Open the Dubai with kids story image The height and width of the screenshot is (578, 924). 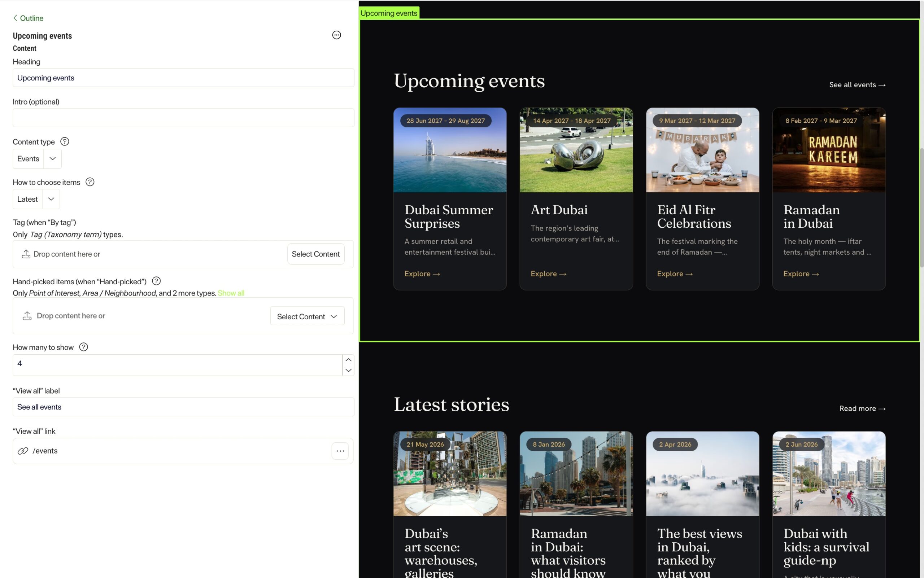pyautogui.click(x=829, y=474)
